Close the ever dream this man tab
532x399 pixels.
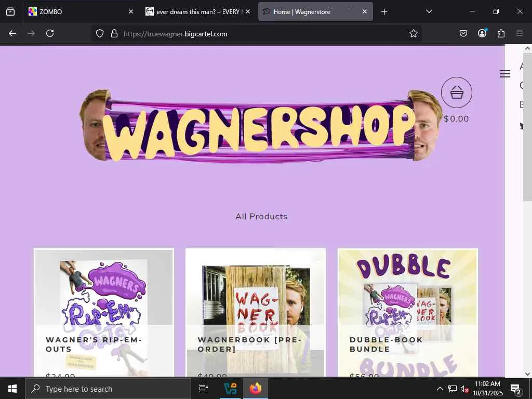click(248, 12)
